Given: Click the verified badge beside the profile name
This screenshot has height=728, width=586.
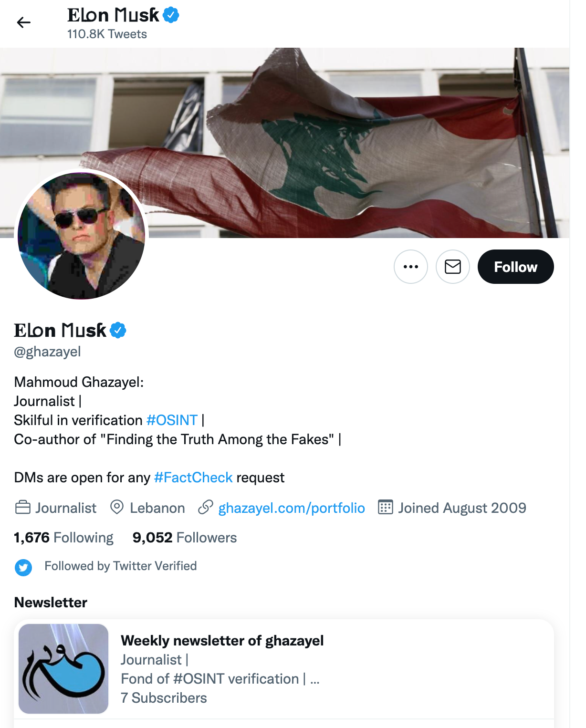Looking at the screenshot, I should click(118, 330).
